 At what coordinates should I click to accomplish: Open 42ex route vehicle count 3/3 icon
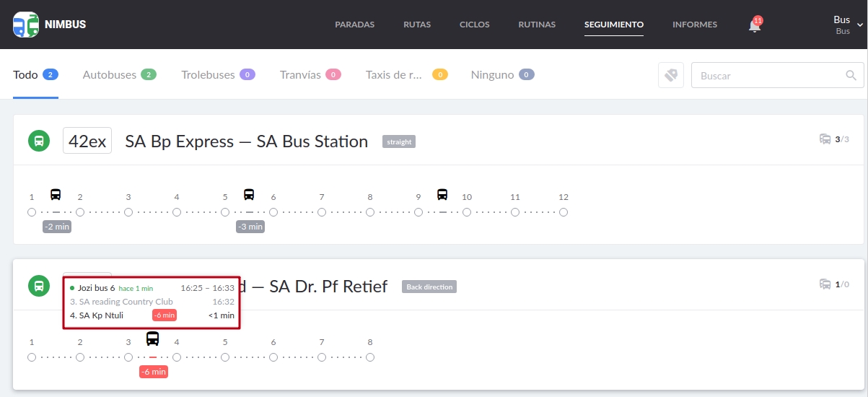click(x=825, y=139)
